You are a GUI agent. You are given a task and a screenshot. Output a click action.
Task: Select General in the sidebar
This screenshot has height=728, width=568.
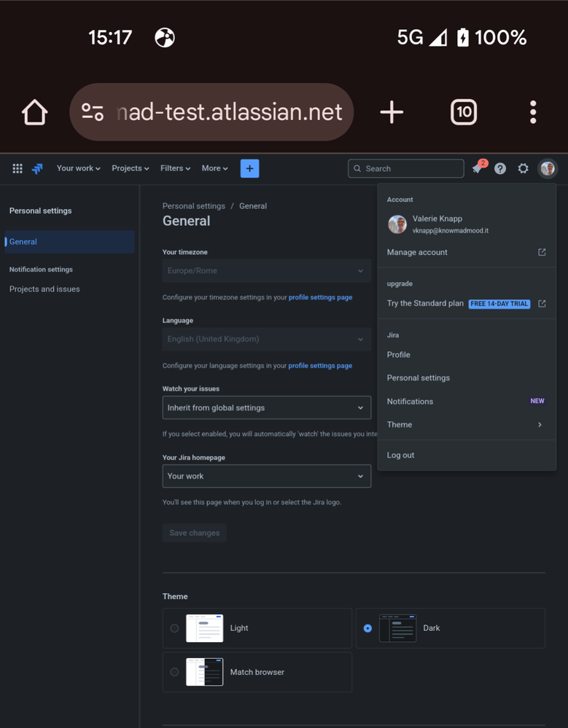(x=70, y=241)
